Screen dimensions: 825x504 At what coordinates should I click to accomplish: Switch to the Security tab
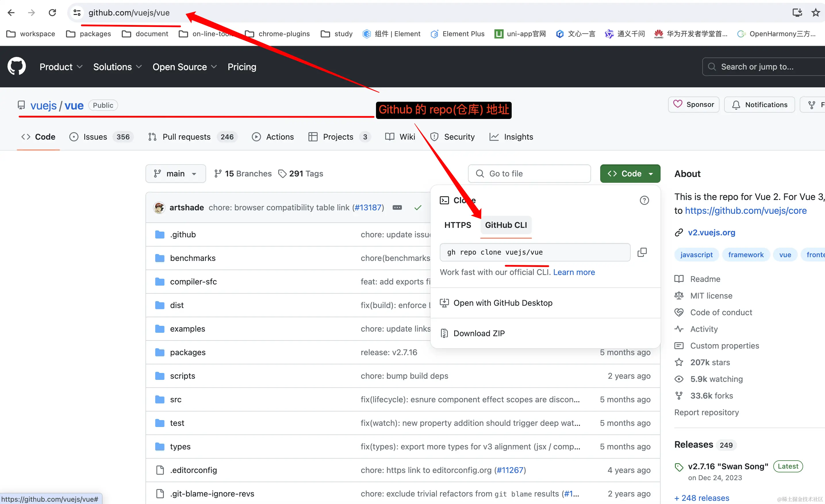point(452,136)
